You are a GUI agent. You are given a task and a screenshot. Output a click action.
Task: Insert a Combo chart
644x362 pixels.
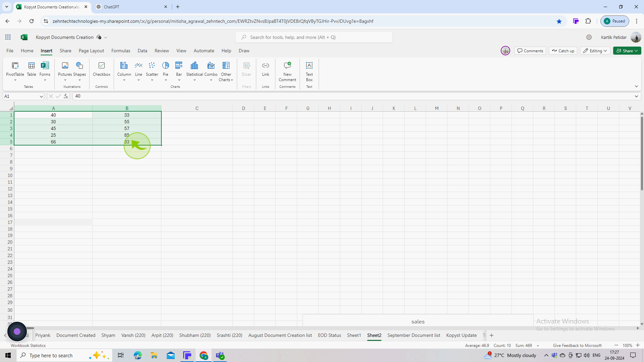point(211,71)
